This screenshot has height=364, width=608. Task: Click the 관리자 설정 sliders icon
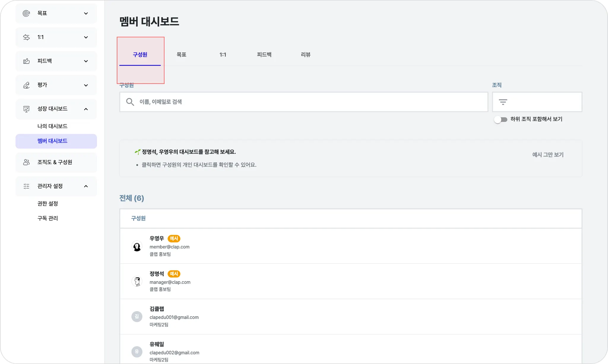[26, 186]
